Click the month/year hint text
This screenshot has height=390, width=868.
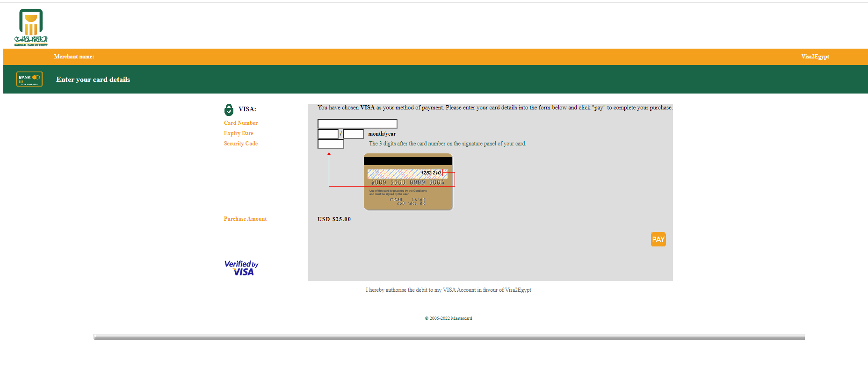[382, 134]
